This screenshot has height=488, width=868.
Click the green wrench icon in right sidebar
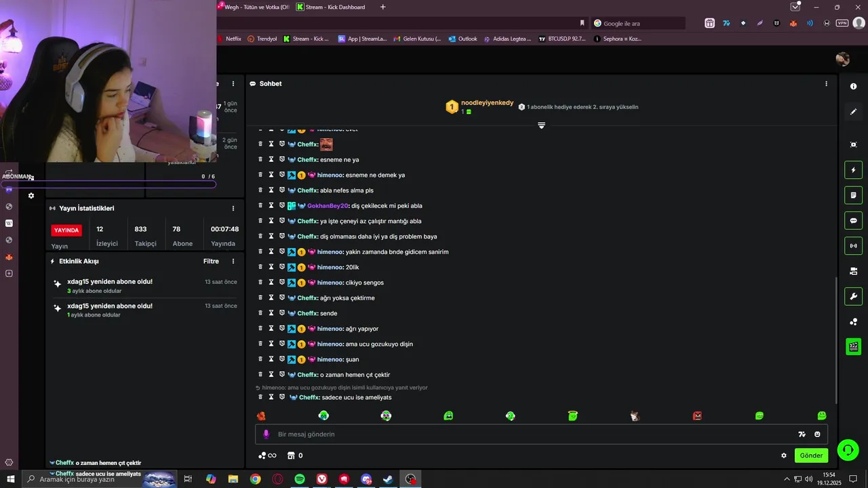(x=853, y=296)
